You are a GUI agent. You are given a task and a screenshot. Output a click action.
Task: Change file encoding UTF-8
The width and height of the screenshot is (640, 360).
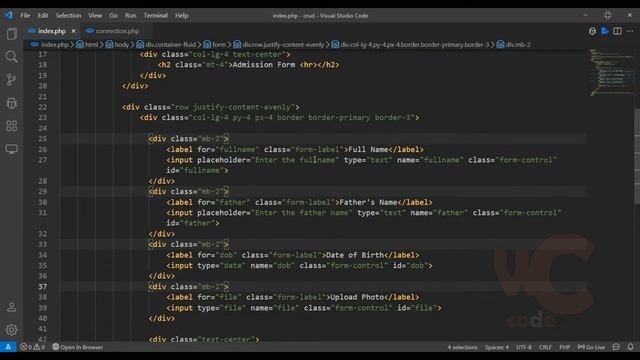click(524, 347)
